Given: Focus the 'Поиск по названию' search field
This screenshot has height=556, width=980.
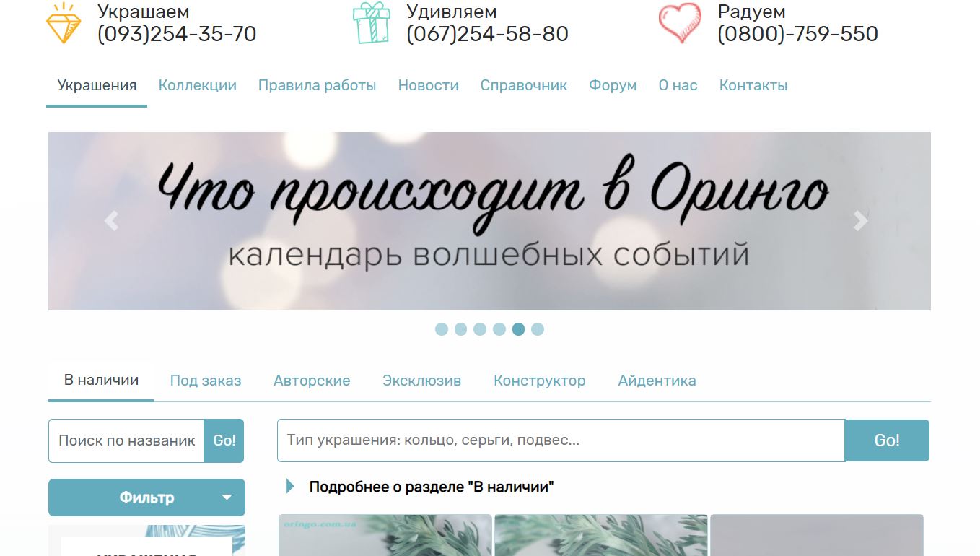Looking at the screenshot, I should point(126,440).
